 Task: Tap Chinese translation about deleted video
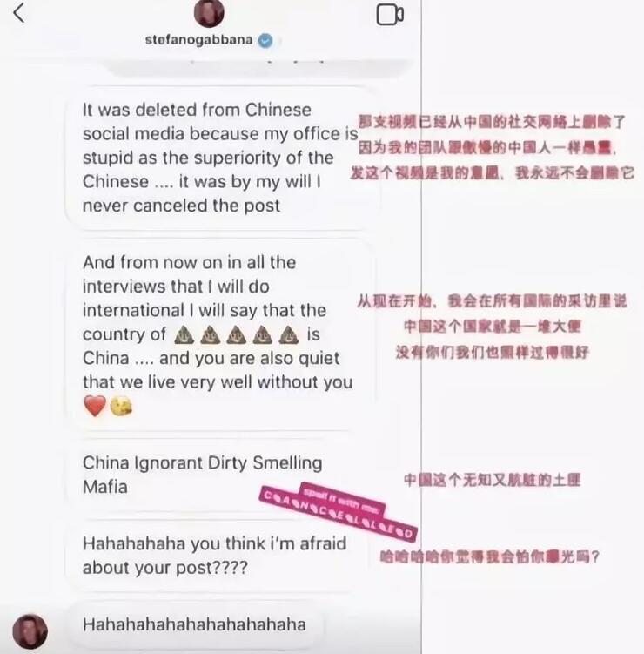point(492,147)
